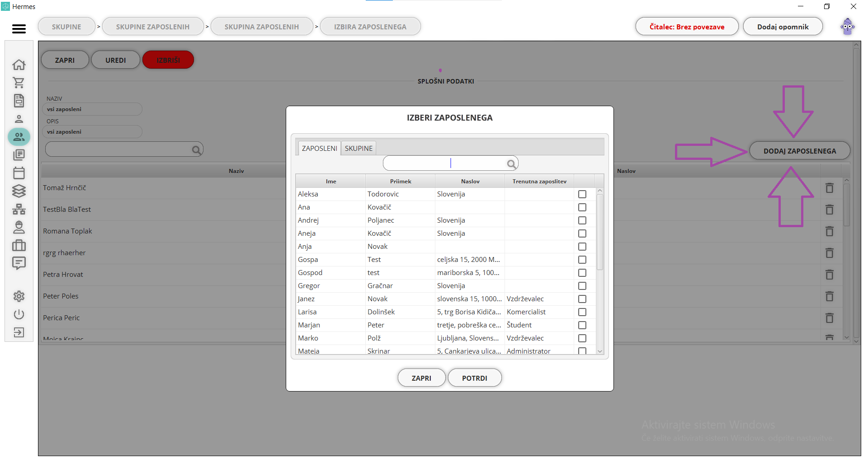Screen dimensions: 868x462
Task: Open the hamburger menu icon
Action: (x=19, y=29)
